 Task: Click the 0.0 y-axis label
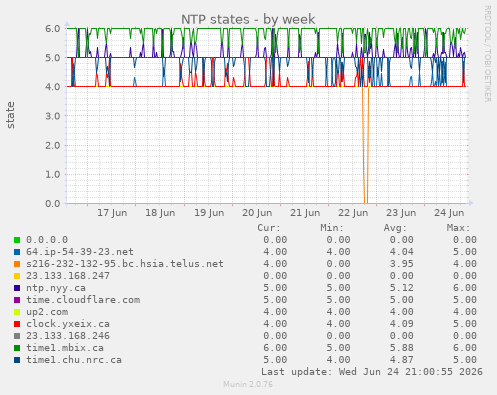[x=53, y=203]
